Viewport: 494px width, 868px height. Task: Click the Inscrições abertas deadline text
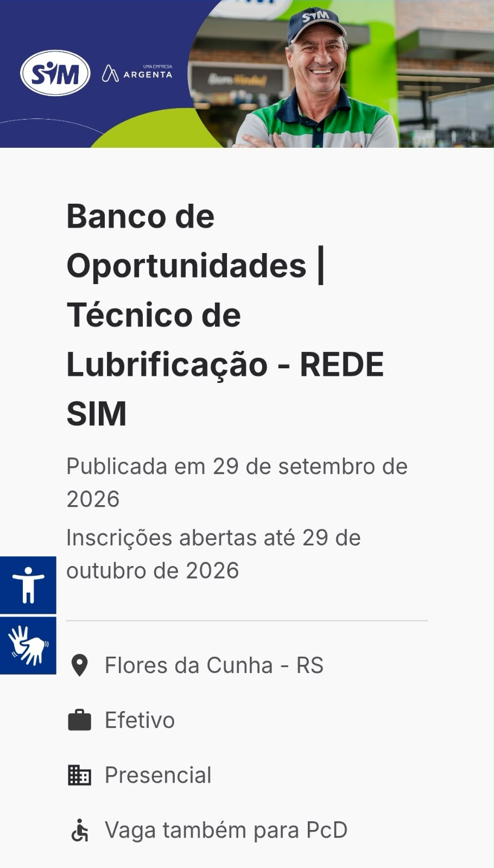click(213, 554)
